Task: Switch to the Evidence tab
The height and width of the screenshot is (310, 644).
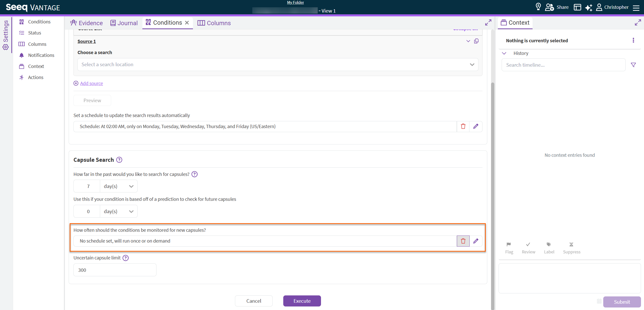Action: (x=86, y=23)
